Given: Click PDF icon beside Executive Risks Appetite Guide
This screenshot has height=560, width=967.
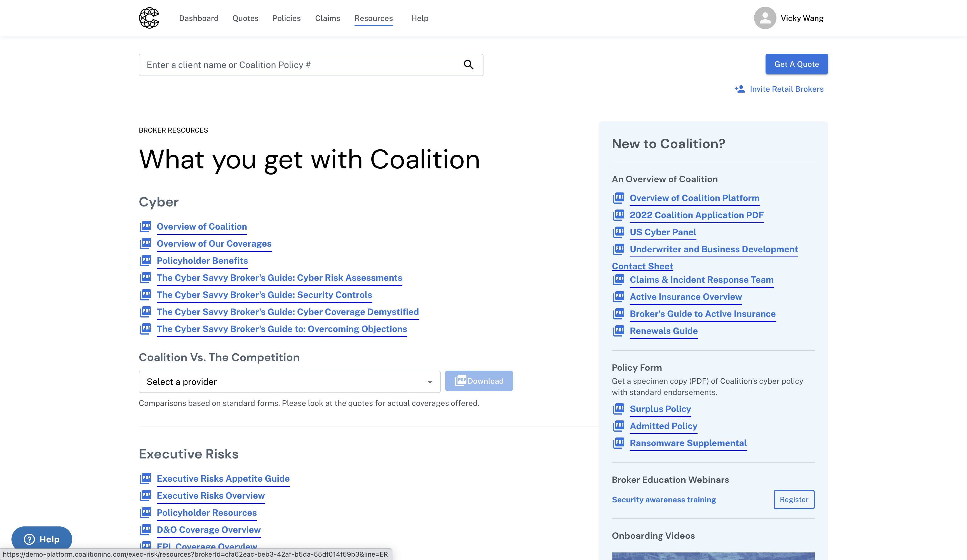Looking at the screenshot, I should click(x=145, y=478).
